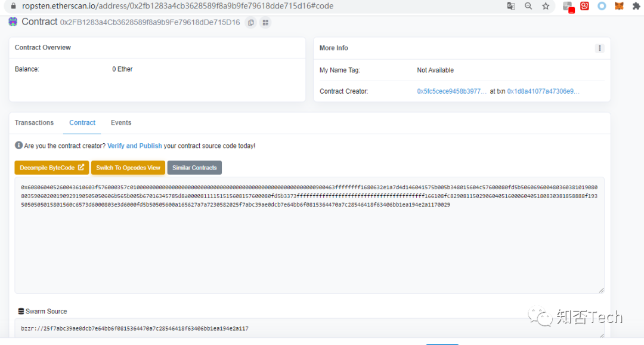Click the Contract Overview heading
Screen dimensions: 644x345
(43, 48)
